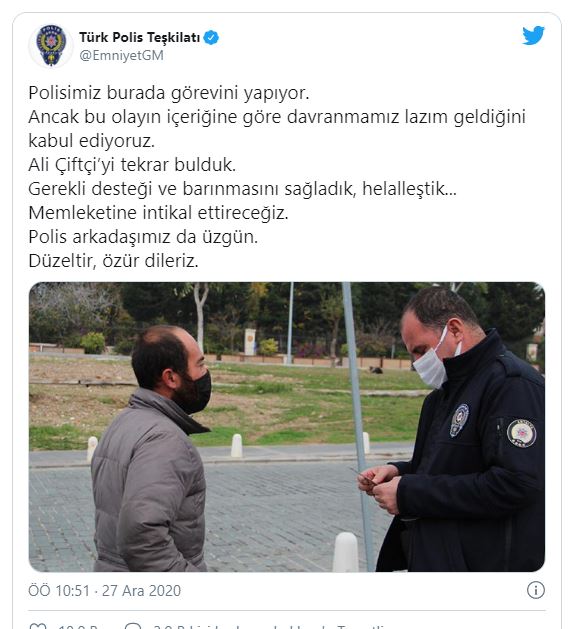Open the police emblem profile avatar

51,46
